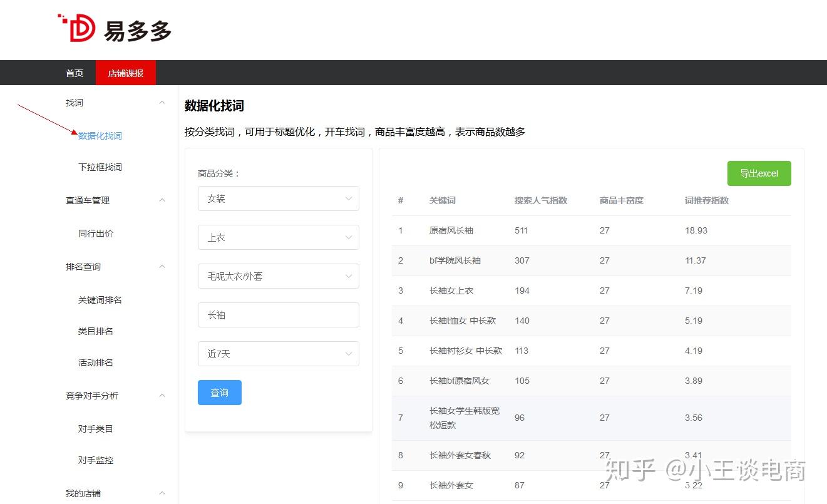Click recommendation index 3.56
The width and height of the screenshot is (827, 504).
tap(694, 418)
